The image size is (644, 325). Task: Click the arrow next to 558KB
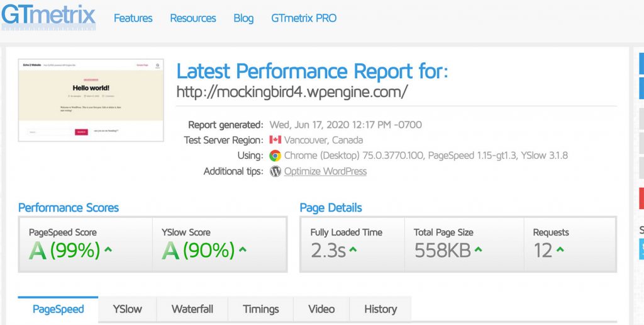[478, 249]
